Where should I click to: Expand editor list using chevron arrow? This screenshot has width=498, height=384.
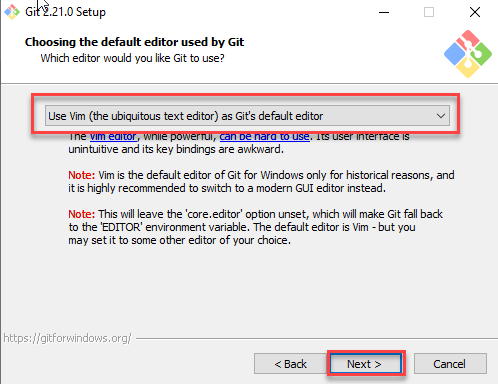tap(441, 116)
